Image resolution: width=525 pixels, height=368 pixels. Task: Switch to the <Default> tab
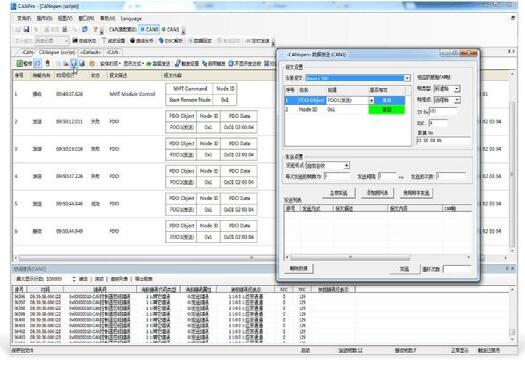[90, 52]
